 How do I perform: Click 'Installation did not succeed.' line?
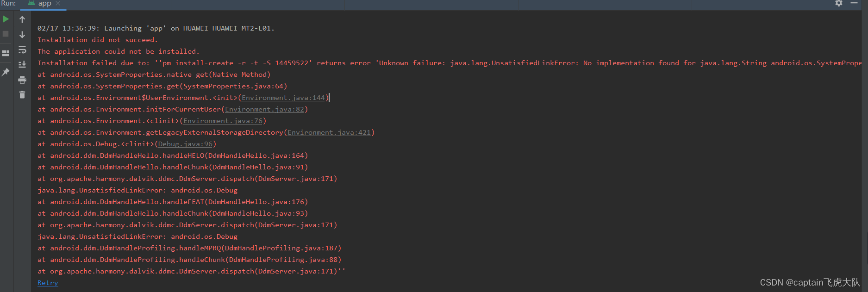point(98,40)
